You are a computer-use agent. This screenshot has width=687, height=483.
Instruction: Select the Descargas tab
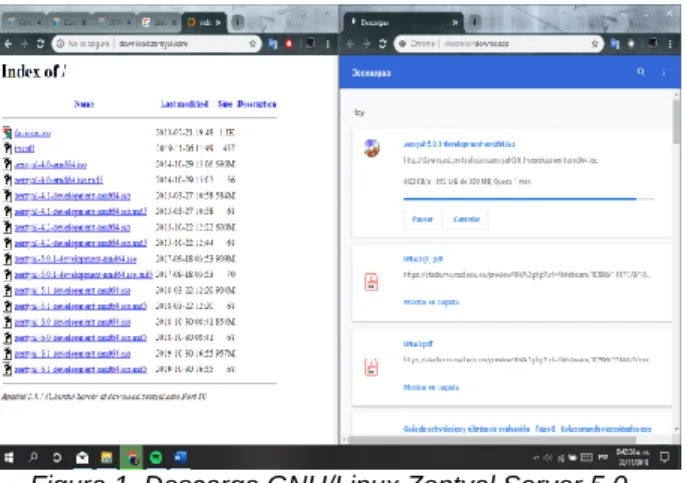(x=403, y=22)
